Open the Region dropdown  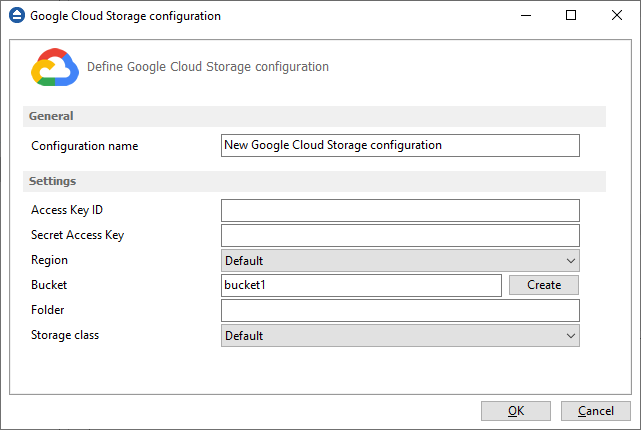[400, 261]
